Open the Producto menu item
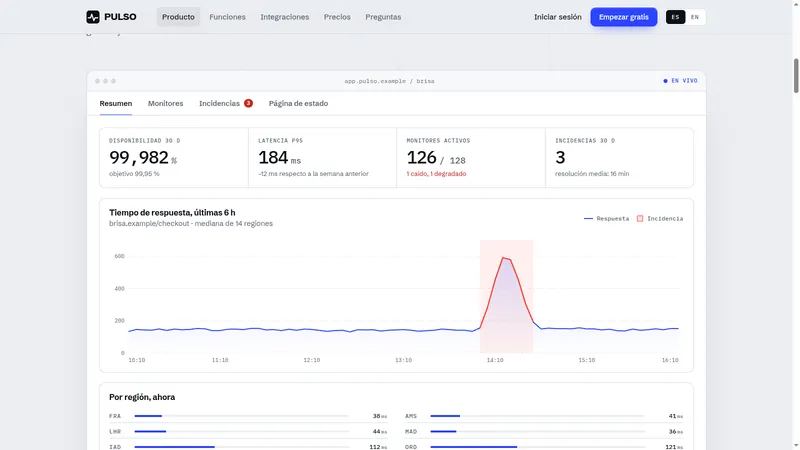The height and width of the screenshot is (450, 800). tap(178, 17)
